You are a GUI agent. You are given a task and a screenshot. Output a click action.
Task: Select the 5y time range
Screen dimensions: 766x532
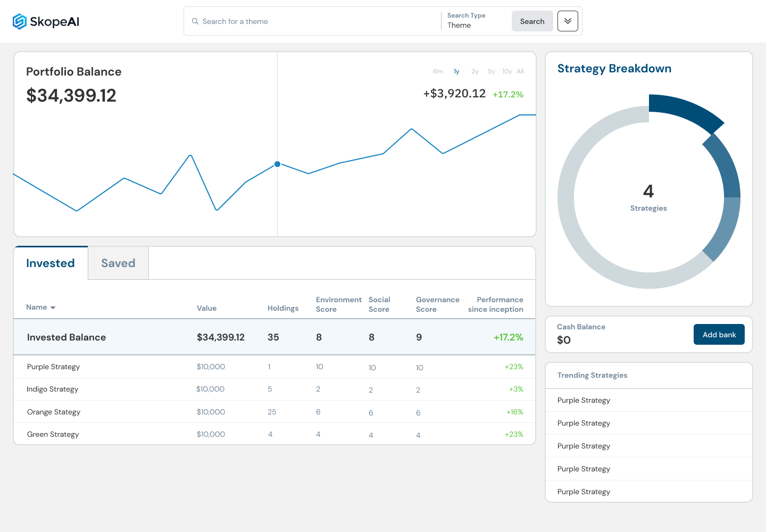tap(492, 71)
